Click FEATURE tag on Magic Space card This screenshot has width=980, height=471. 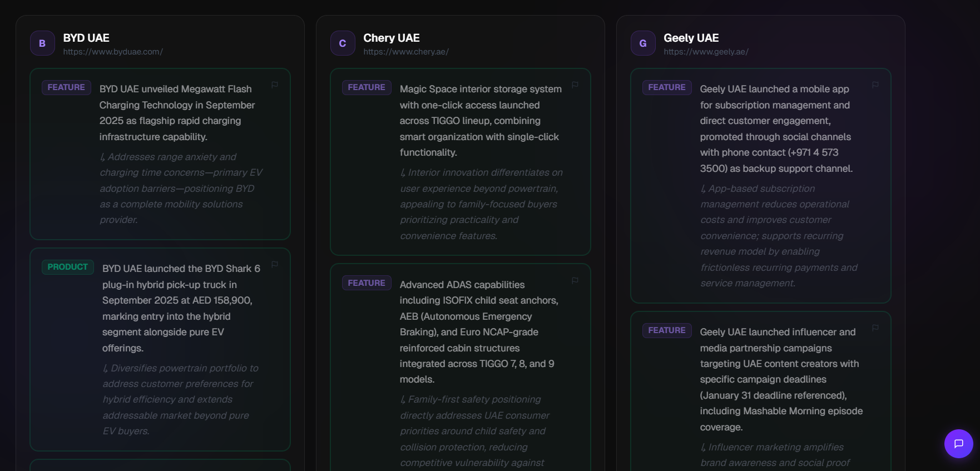[x=367, y=87]
